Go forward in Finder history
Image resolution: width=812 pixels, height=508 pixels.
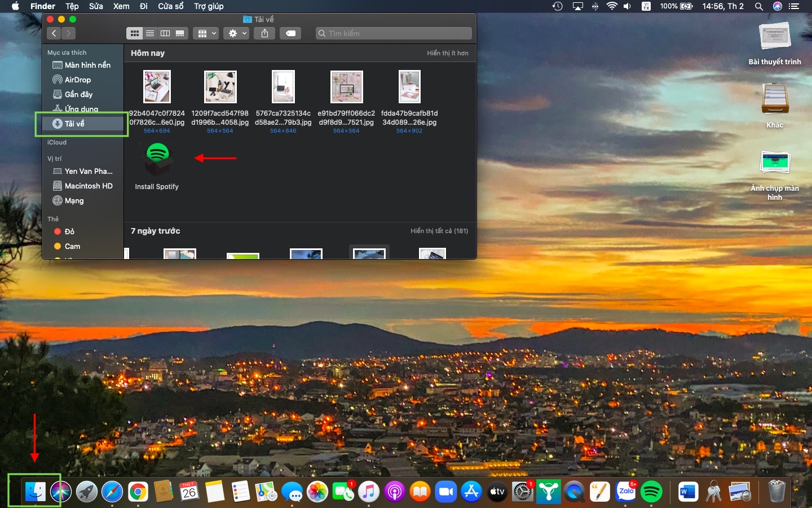click(x=69, y=33)
